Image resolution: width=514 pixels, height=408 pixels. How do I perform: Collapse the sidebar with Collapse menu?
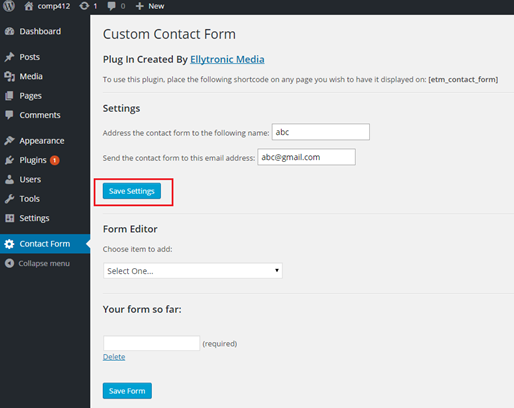pyautogui.click(x=37, y=263)
